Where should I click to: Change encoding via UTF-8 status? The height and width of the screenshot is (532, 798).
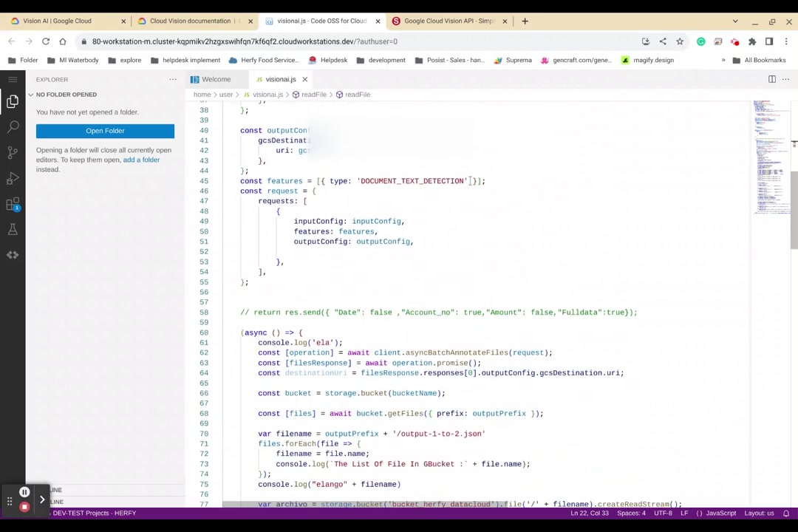coord(663,514)
